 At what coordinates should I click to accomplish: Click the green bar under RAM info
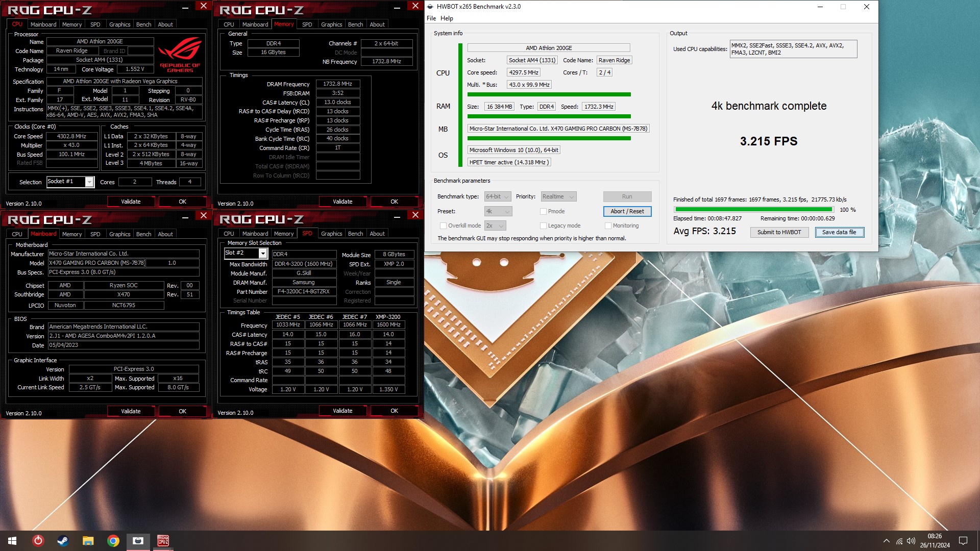coord(549,116)
